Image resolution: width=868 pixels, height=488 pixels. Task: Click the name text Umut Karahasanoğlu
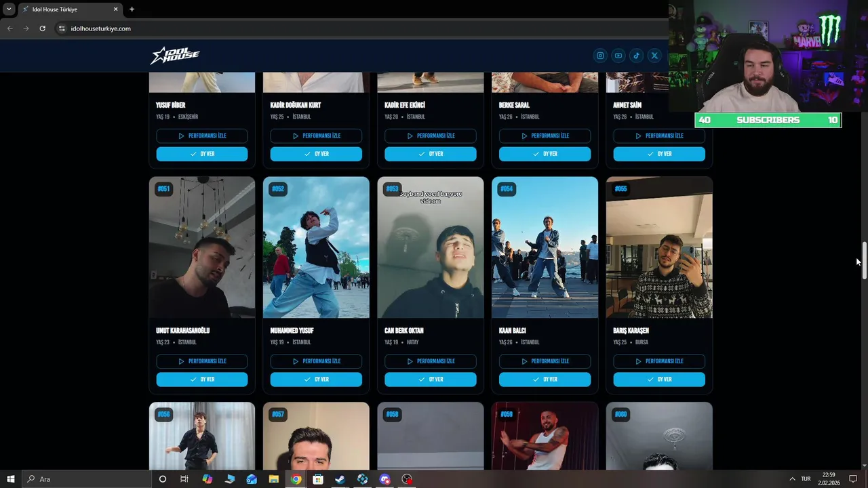[183, 331]
